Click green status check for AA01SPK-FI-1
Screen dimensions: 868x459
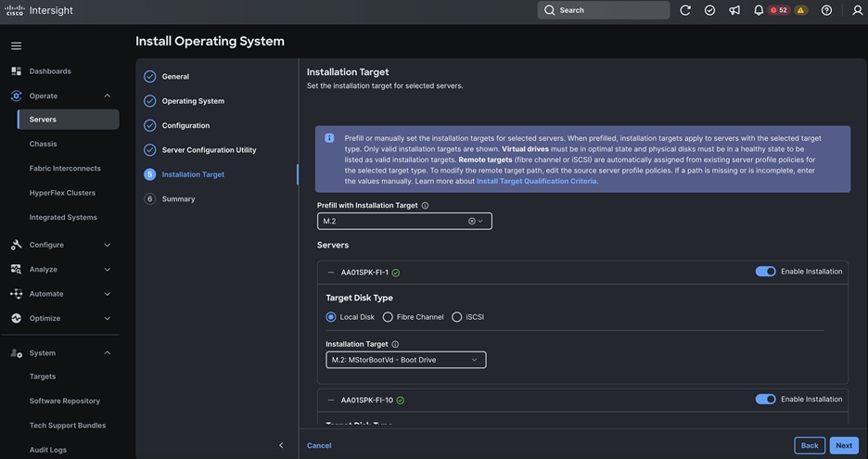pyautogui.click(x=396, y=273)
